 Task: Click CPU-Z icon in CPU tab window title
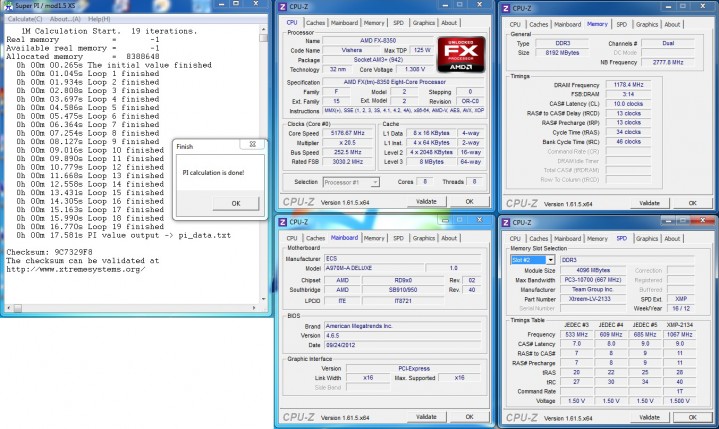pos(283,6)
